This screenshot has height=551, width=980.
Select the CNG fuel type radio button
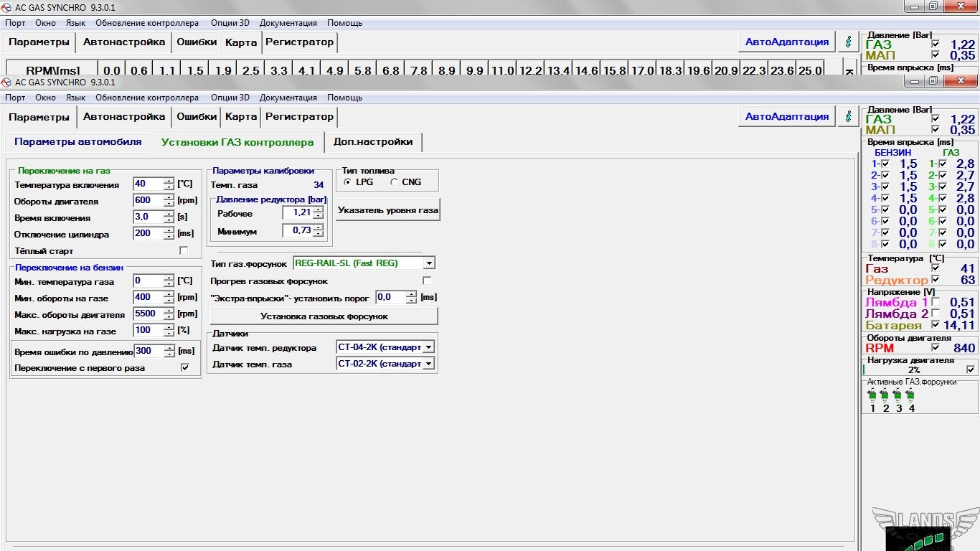394,182
